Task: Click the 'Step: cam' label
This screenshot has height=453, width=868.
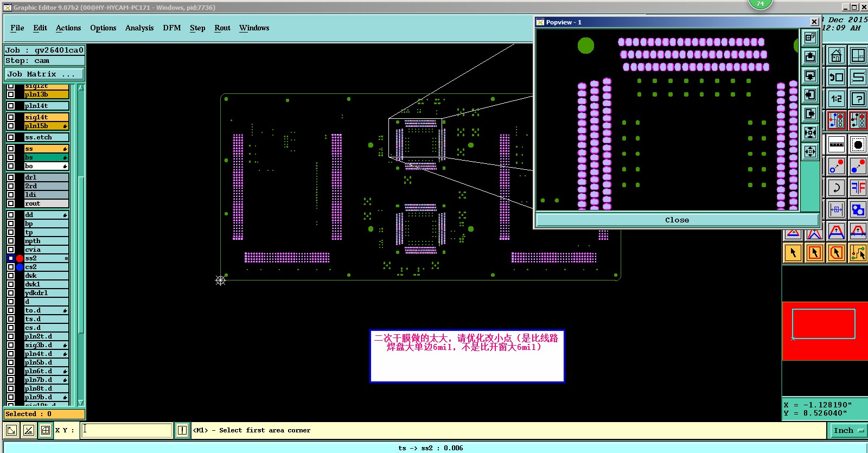Action: pos(27,61)
